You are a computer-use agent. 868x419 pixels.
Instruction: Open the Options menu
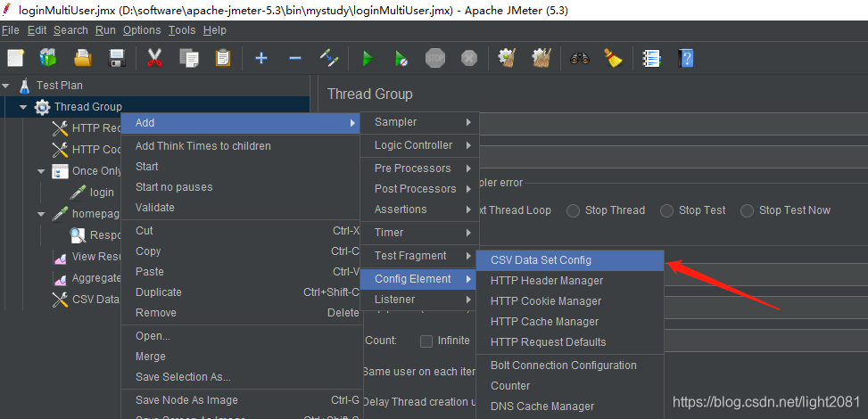point(142,30)
